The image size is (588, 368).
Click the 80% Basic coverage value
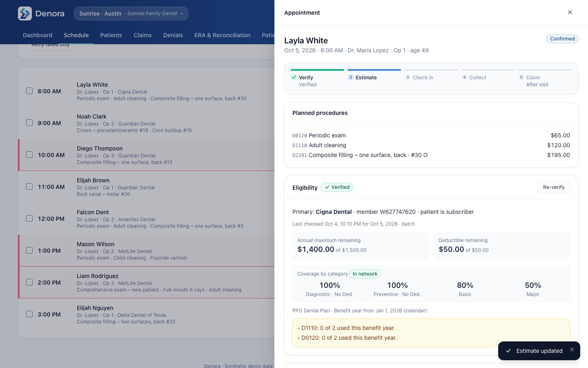(x=465, y=285)
